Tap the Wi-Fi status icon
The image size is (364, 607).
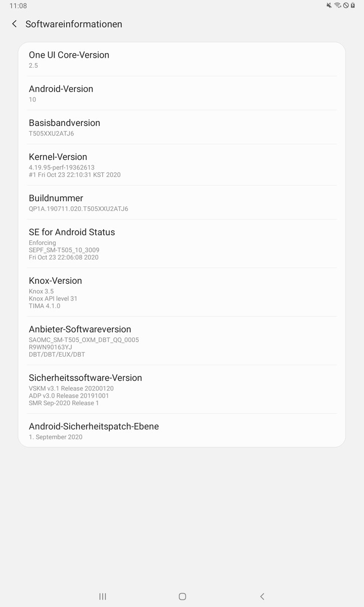338,6
